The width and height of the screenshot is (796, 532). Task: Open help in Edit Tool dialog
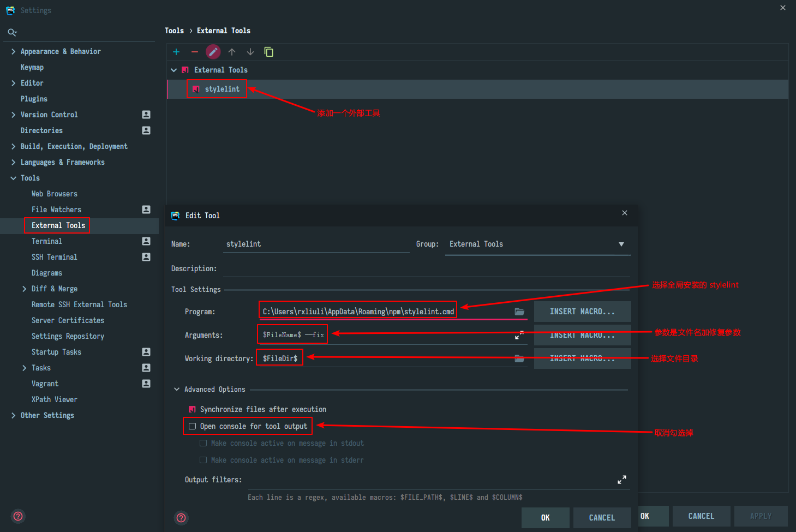[x=182, y=518]
